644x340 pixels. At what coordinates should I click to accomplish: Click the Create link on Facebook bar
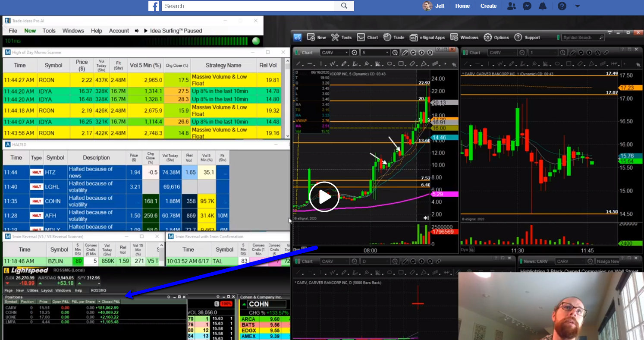(x=488, y=6)
